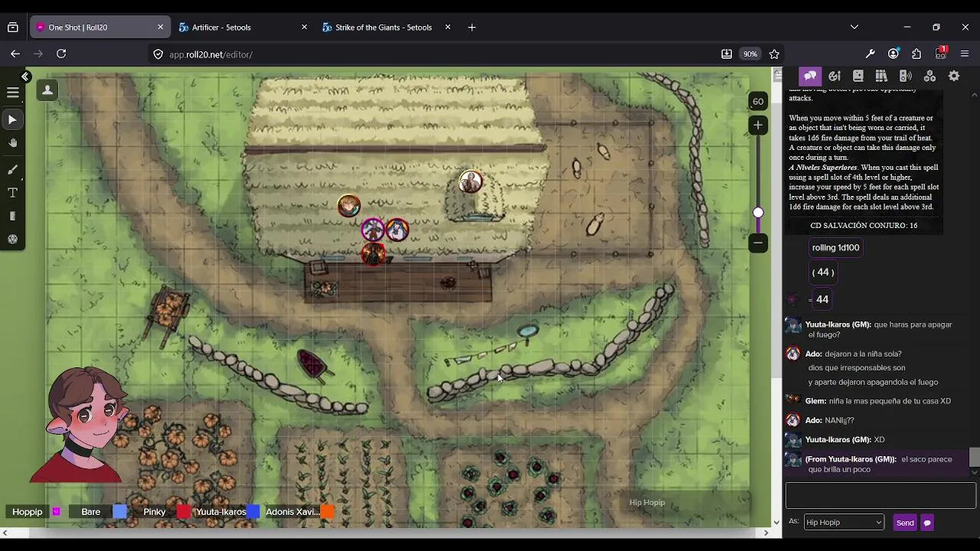The height and width of the screenshot is (551, 980).
Task: Click the 44 roll total
Action: click(822, 299)
